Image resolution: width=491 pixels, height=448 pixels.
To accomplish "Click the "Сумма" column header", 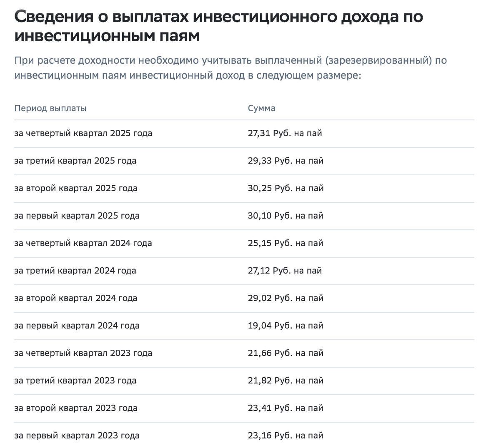I will (261, 108).
